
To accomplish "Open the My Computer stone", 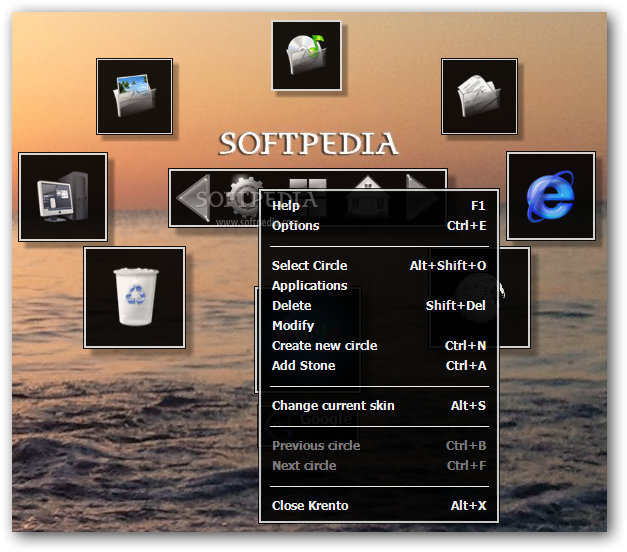I will click(x=63, y=197).
